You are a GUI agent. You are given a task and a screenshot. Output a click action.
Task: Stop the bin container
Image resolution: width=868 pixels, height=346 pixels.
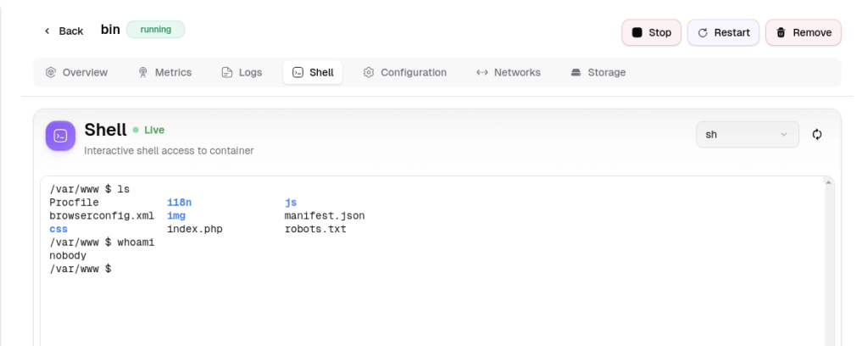click(x=652, y=33)
